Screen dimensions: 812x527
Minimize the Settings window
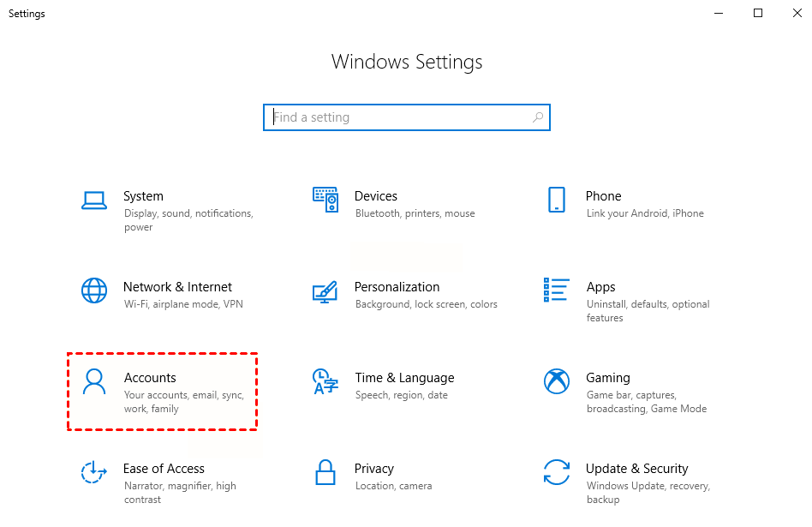tap(719, 13)
